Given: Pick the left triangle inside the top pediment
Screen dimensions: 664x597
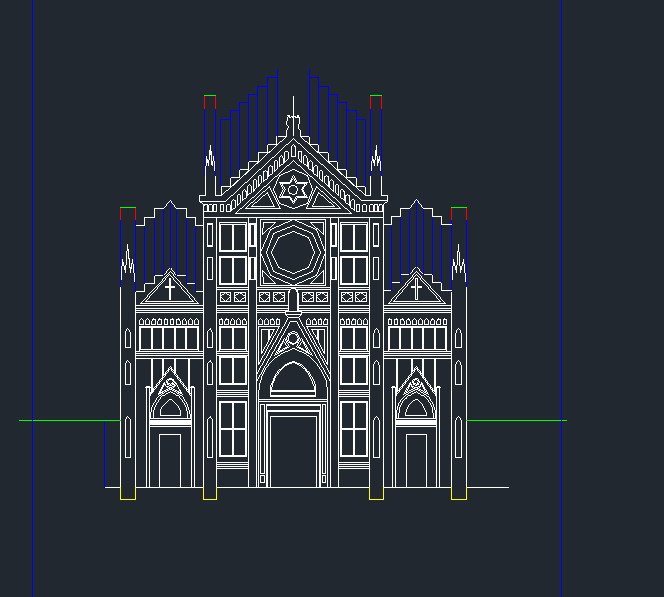Looking at the screenshot, I should [264, 199].
